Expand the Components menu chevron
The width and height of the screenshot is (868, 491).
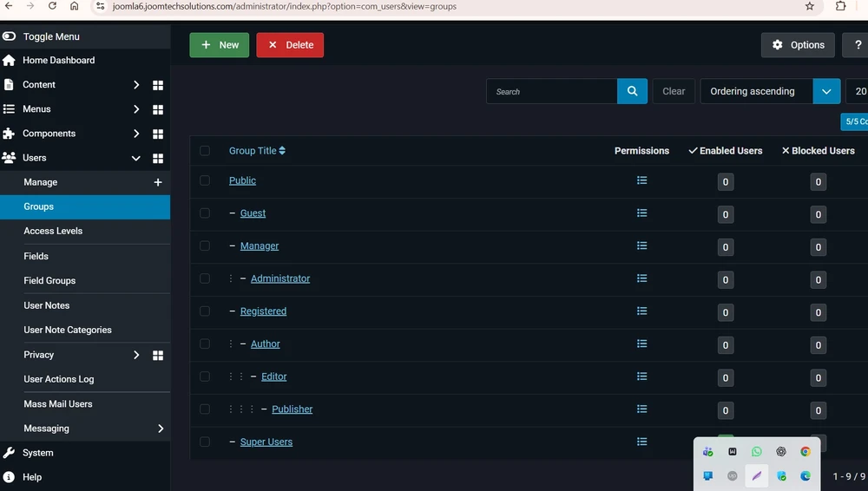(x=136, y=134)
